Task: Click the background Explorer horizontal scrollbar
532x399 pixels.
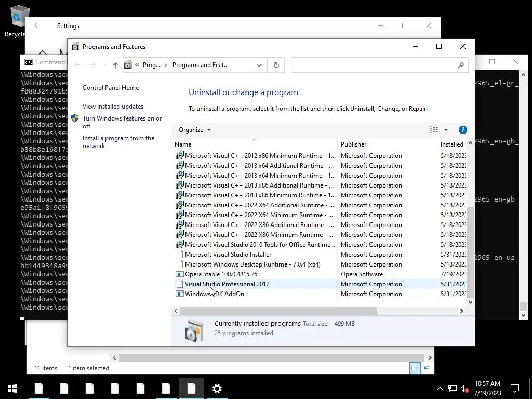Action: coord(272,357)
